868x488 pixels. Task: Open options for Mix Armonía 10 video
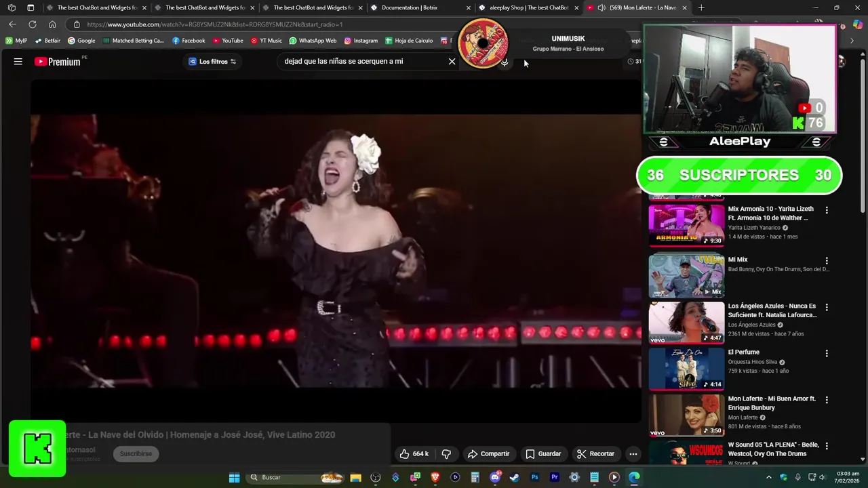pyautogui.click(x=826, y=210)
